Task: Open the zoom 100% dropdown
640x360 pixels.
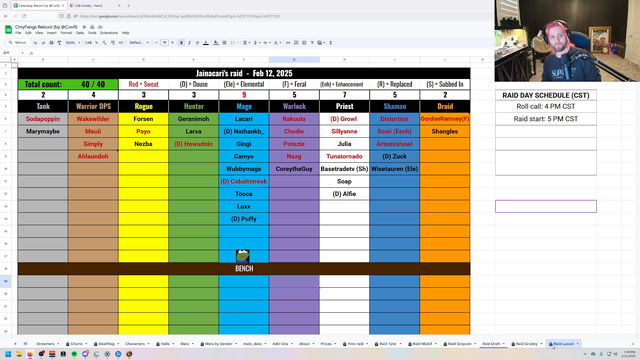Action: pyautogui.click(x=73, y=43)
